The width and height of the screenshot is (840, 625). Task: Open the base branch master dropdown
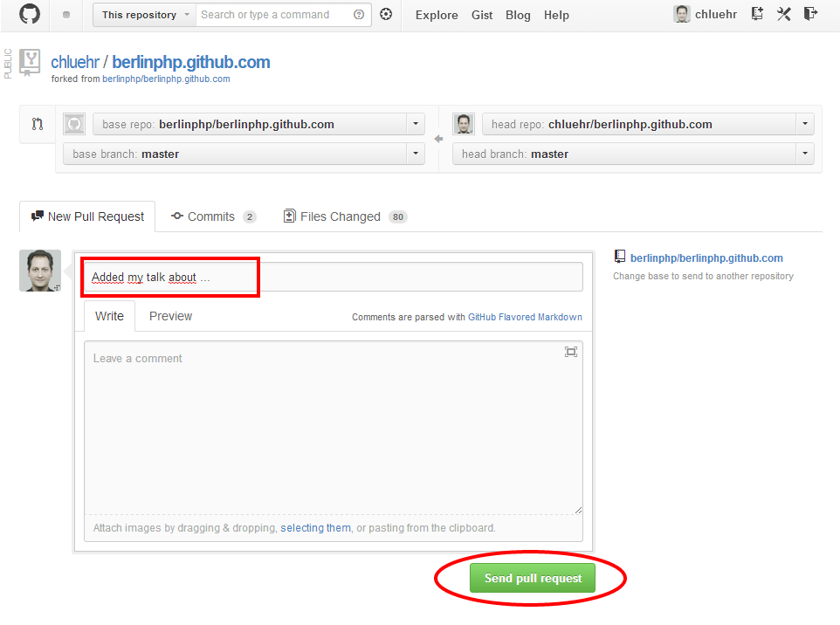[244, 154]
